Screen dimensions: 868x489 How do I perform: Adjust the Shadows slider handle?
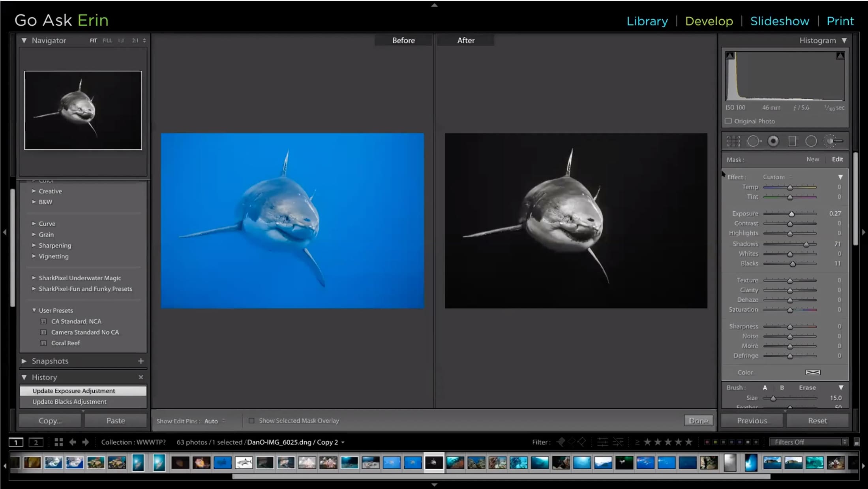[806, 244]
